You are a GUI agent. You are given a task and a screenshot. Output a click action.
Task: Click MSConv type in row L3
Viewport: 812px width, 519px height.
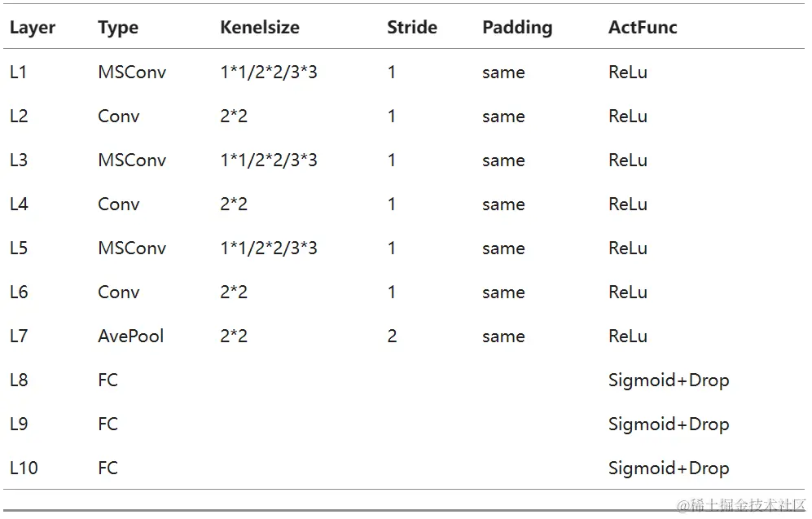point(132,161)
